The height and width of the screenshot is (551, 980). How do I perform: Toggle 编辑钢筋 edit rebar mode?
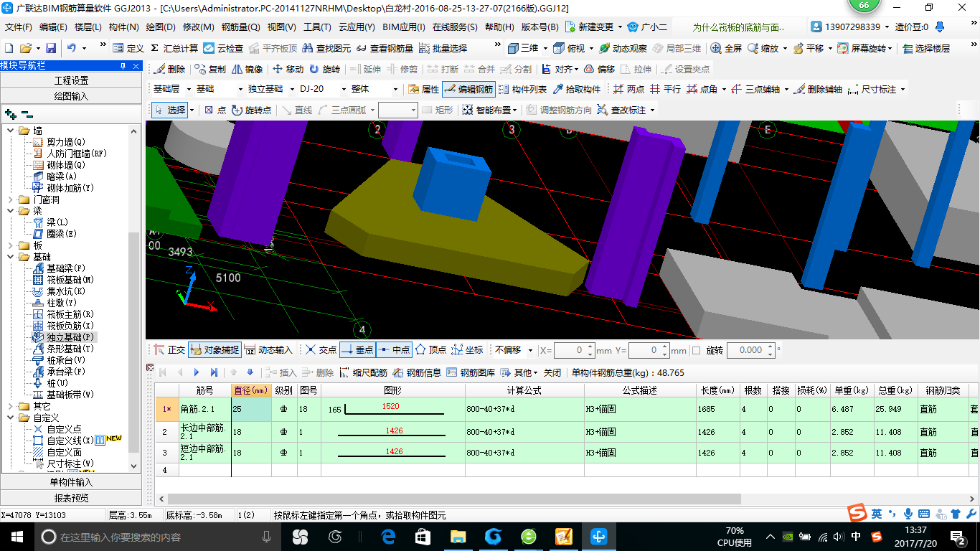[468, 90]
